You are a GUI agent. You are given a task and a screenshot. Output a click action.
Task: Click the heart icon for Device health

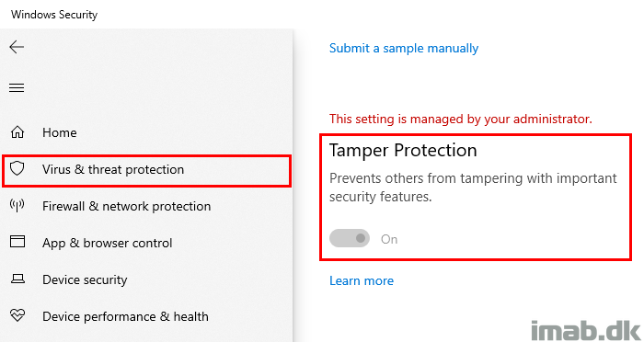(17, 315)
